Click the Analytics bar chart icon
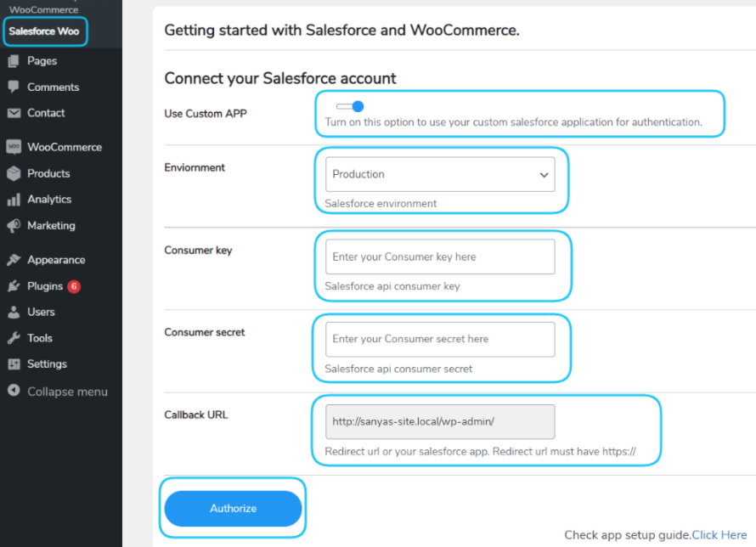Image resolution: width=756 pixels, height=547 pixels. pos(14,200)
